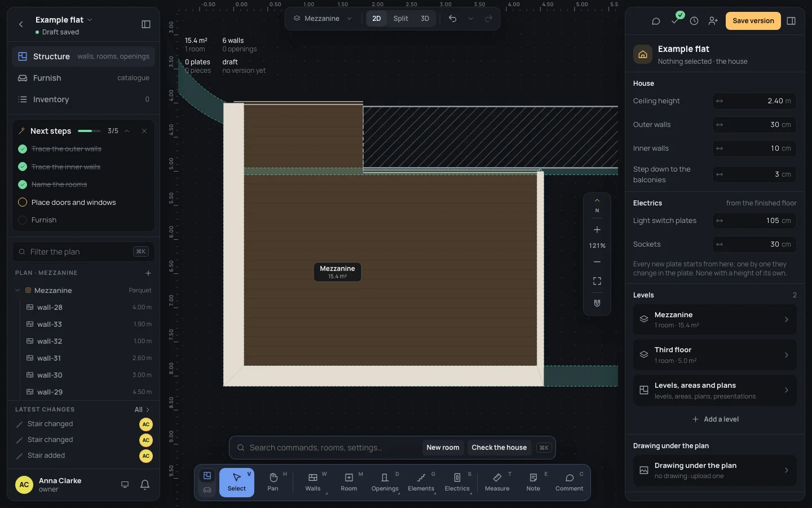Screen dimensions: 812x508
Task: Zoom out on the plan canvas
Action: click(597, 262)
